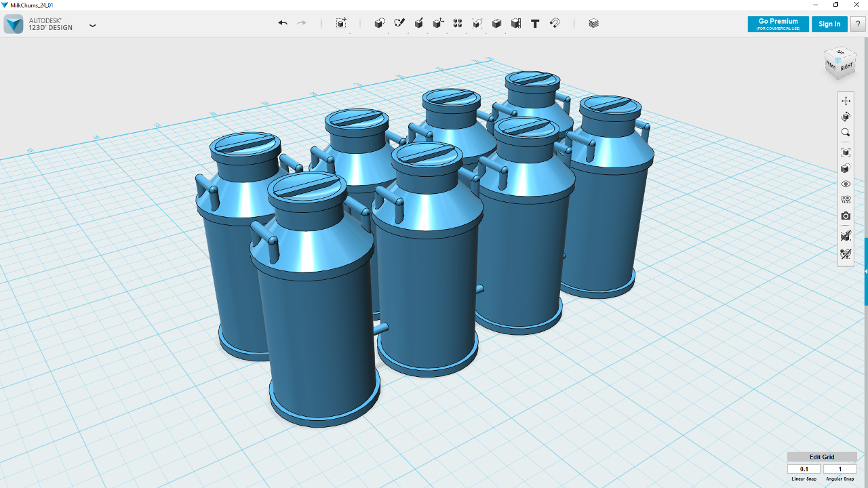
Task: Click the Angular Snap value field
Action: (840, 469)
